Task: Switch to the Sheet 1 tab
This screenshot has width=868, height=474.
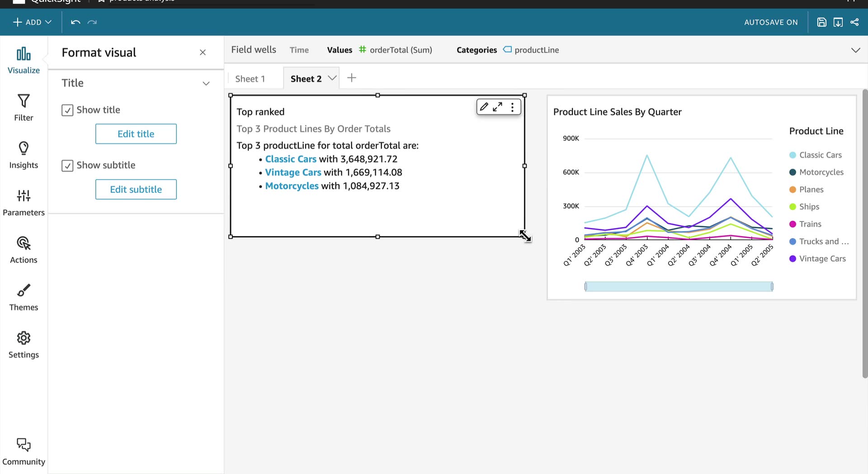Action: 250,79
